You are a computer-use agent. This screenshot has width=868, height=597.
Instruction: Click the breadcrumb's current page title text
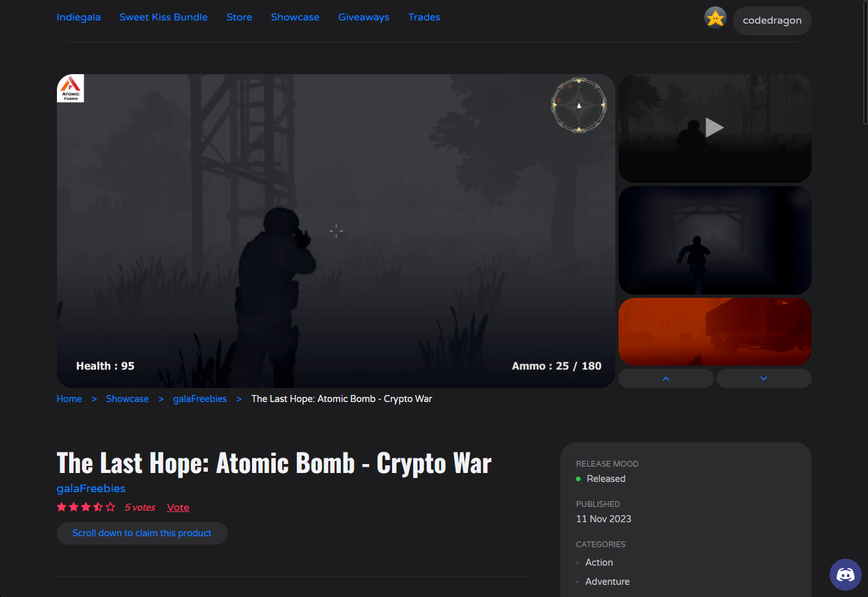[342, 399]
